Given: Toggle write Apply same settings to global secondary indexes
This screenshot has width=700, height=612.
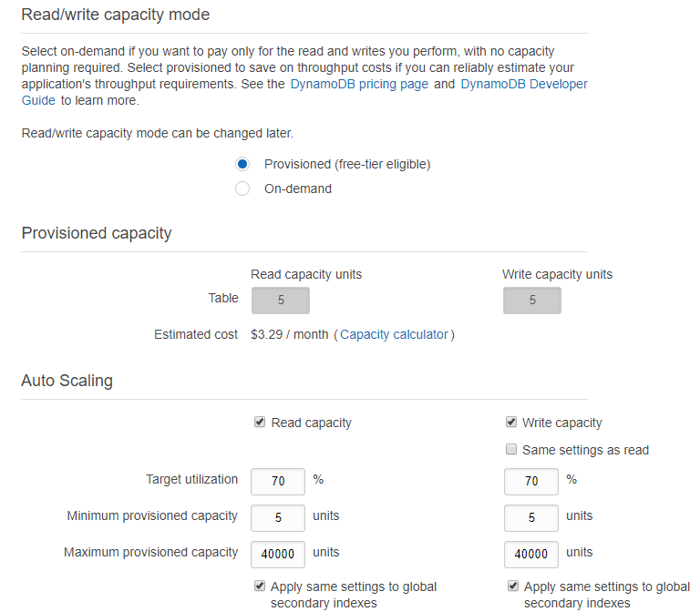Looking at the screenshot, I should pos(513,586).
